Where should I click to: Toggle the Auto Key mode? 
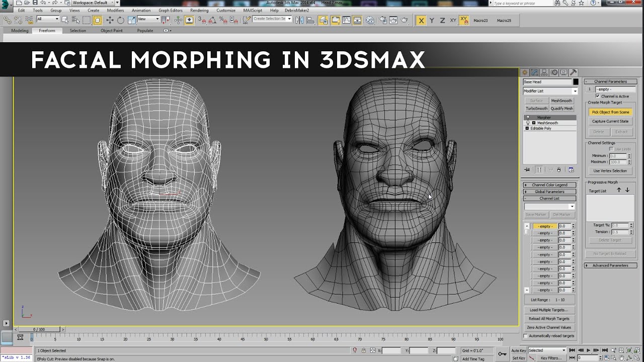[519, 350]
